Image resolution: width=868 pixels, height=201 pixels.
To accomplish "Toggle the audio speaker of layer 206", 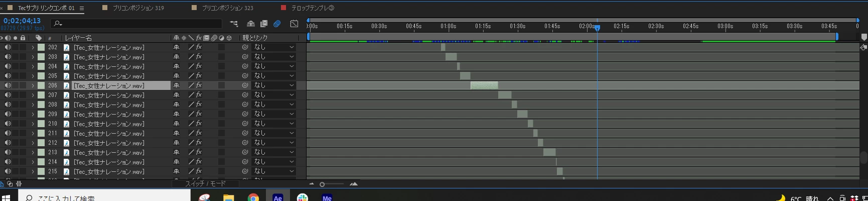I will point(8,85).
